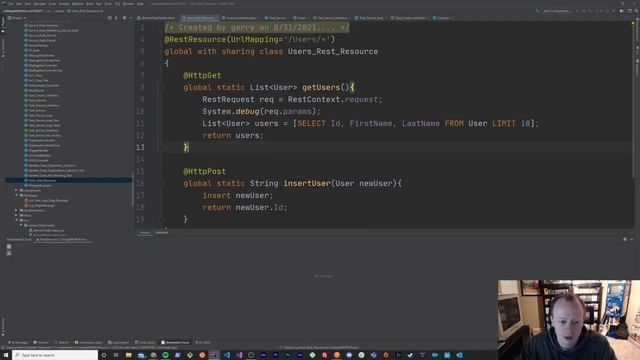The height and width of the screenshot is (360, 640).
Task: Open the Anonymous Apex tool window tab
Action: [x=89, y=342]
